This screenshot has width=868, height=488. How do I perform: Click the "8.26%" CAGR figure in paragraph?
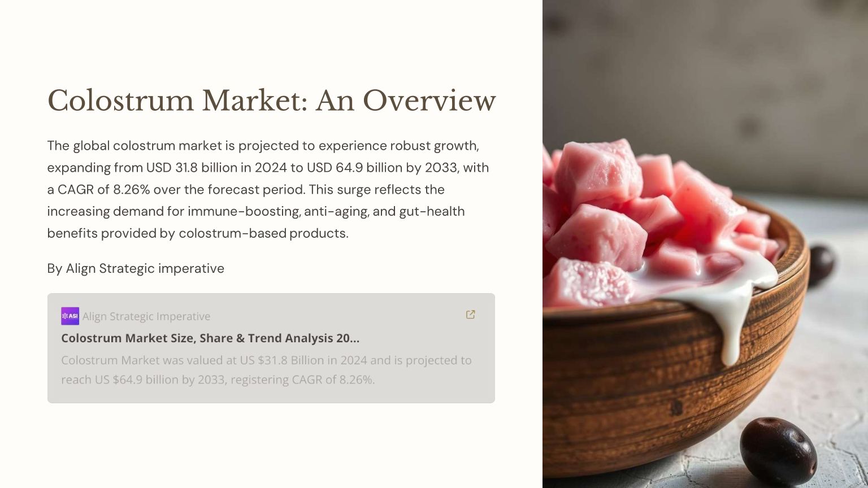pos(131,190)
